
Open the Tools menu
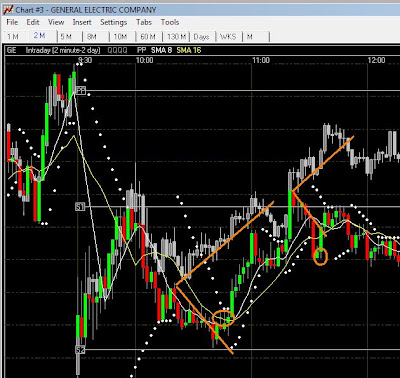[x=170, y=22]
